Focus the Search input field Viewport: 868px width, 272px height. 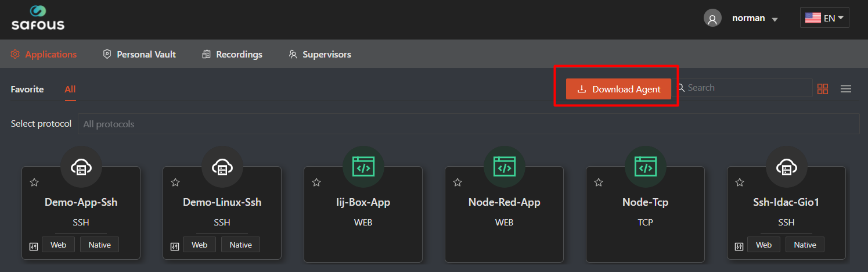tap(748, 88)
